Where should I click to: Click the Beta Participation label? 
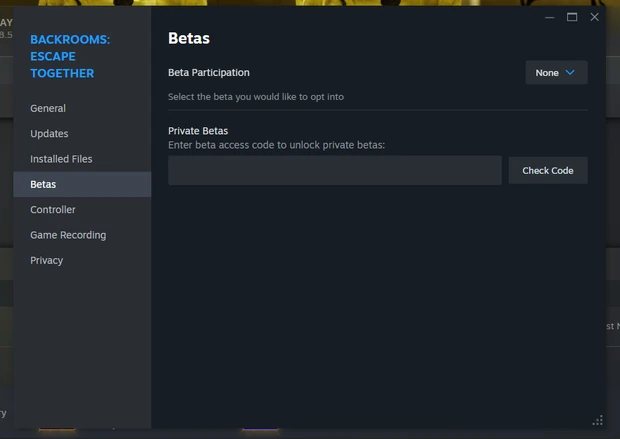pos(209,73)
